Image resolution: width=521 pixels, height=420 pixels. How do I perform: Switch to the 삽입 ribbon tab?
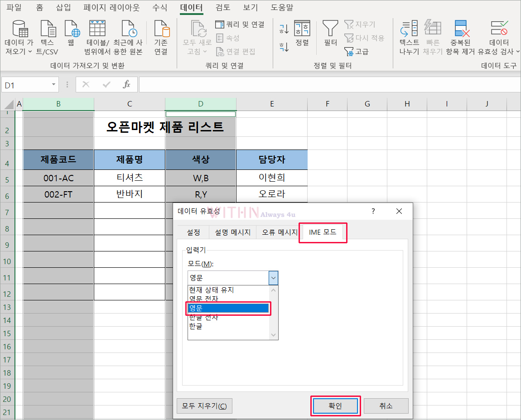[x=63, y=7]
